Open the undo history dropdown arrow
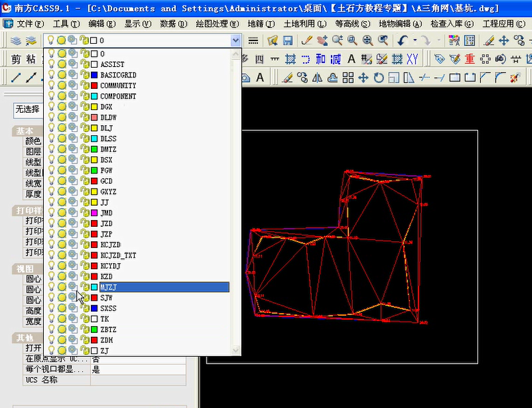The width and height of the screenshot is (532, 408). pyautogui.click(x=415, y=40)
